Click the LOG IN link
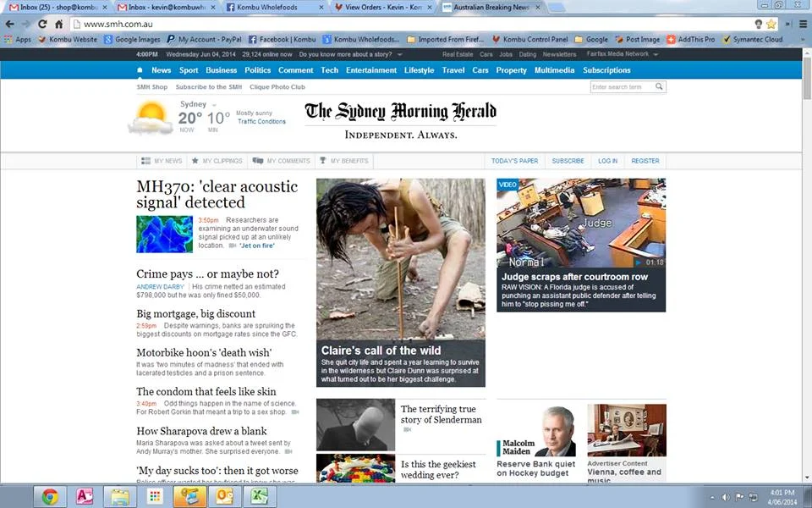The height and width of the screenshot is (508, 812). pos(607,161)
